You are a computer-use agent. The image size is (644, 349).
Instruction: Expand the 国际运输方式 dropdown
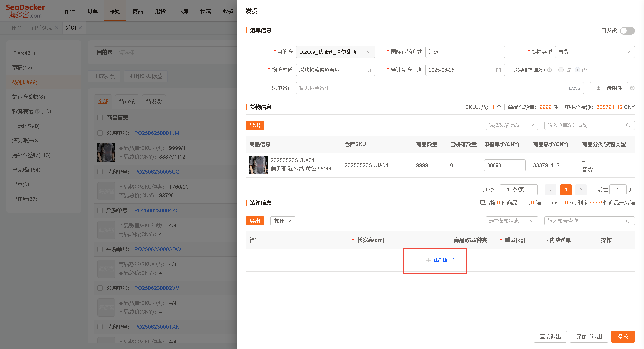[x=465, y=52]
